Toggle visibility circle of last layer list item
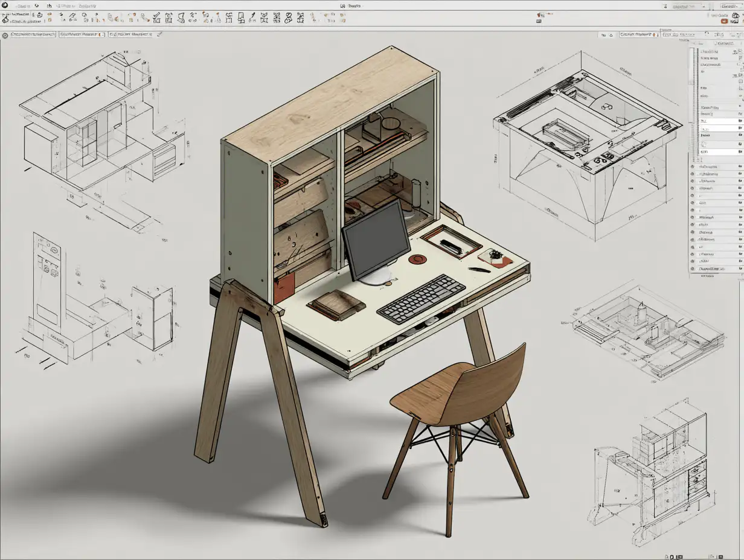 tap(693, 269)
